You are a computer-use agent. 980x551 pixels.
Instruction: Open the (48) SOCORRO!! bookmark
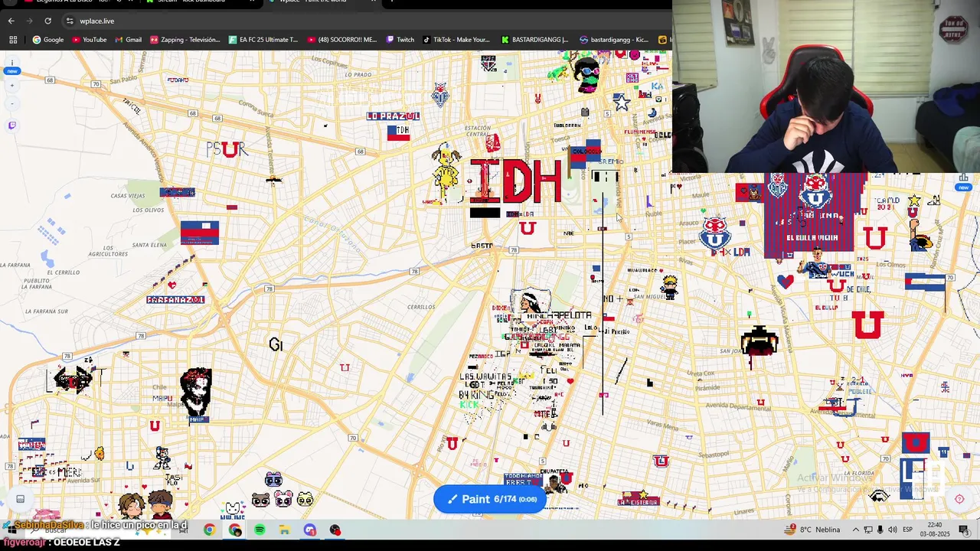click(x=341, y=40)
